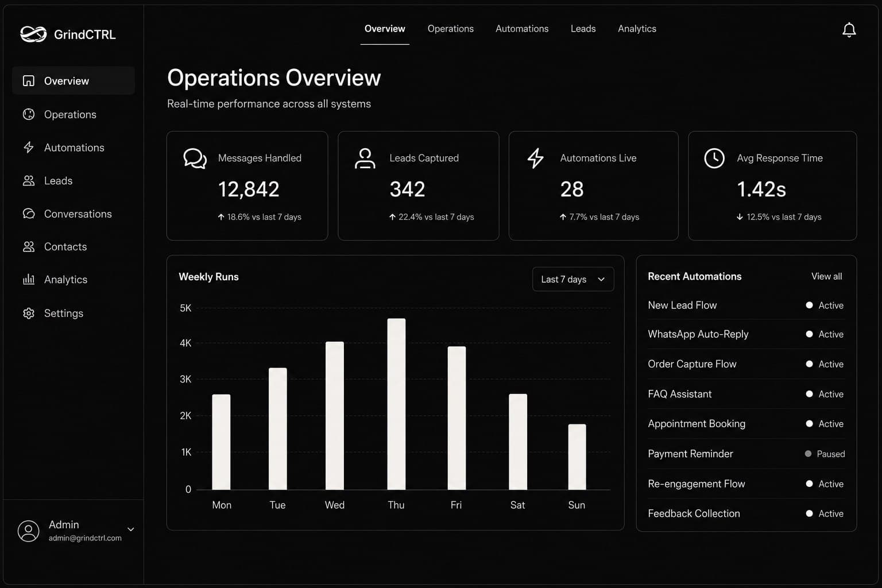The width and height of the screenshot is (882, 588).
Task: Click the 28 automations live value
Action: [572, 189]
